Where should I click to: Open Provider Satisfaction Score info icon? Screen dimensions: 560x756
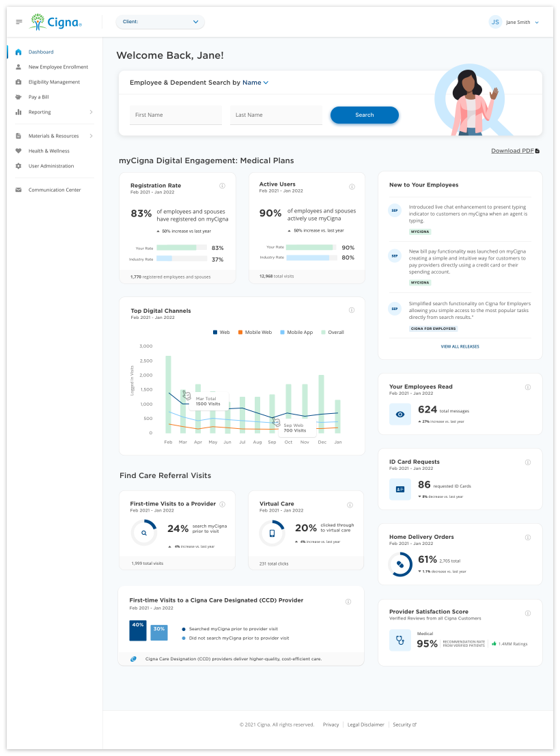click(528, 613)
